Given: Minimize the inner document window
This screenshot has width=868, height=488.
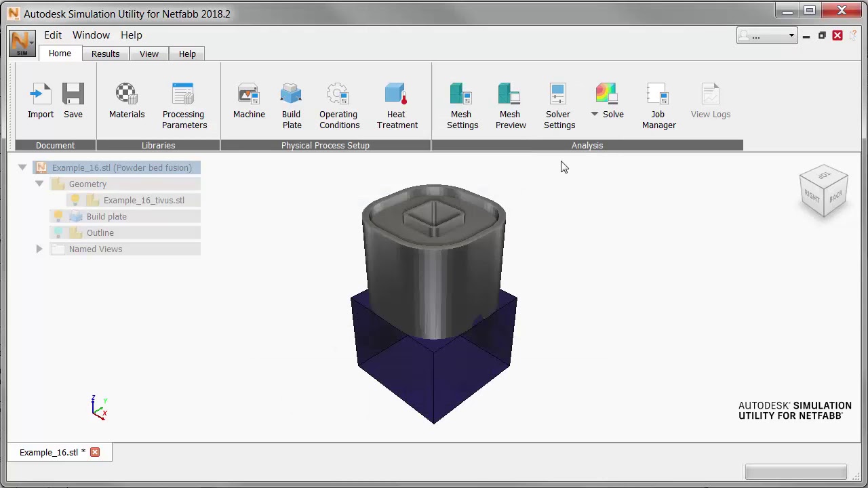Looking at the screenshot, I should 806,35.
